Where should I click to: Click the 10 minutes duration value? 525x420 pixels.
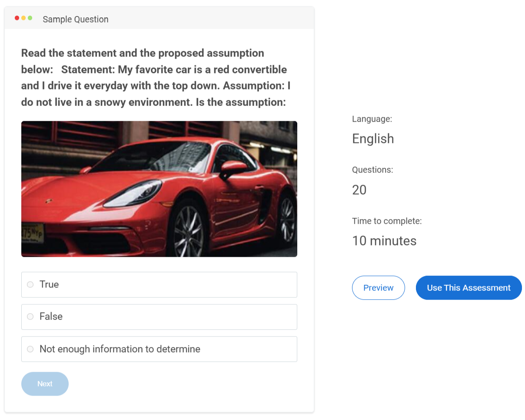click(384, 241)
